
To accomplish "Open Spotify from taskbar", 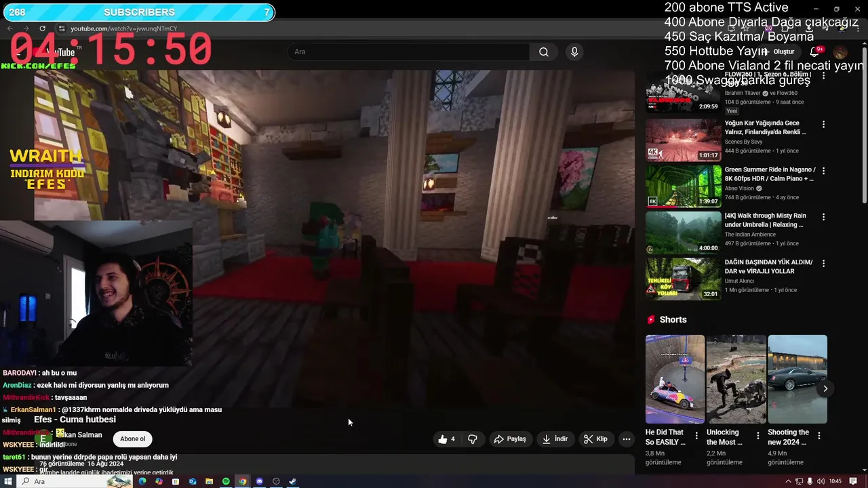I will 226,481.
